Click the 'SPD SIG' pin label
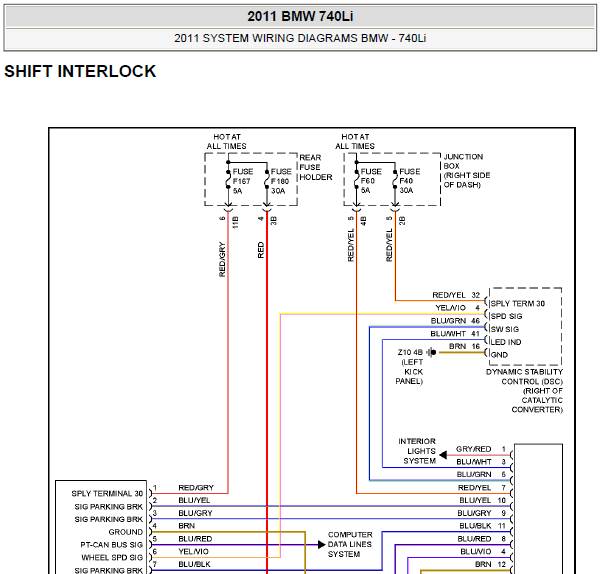The height and width of the screenshot is (574, 603). tap(506, 316)
